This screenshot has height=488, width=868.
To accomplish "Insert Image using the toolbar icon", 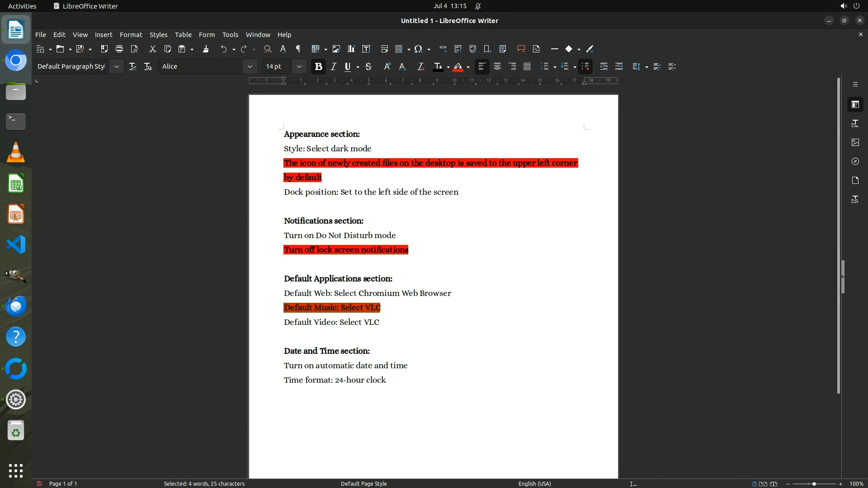I will coord(336,49).
